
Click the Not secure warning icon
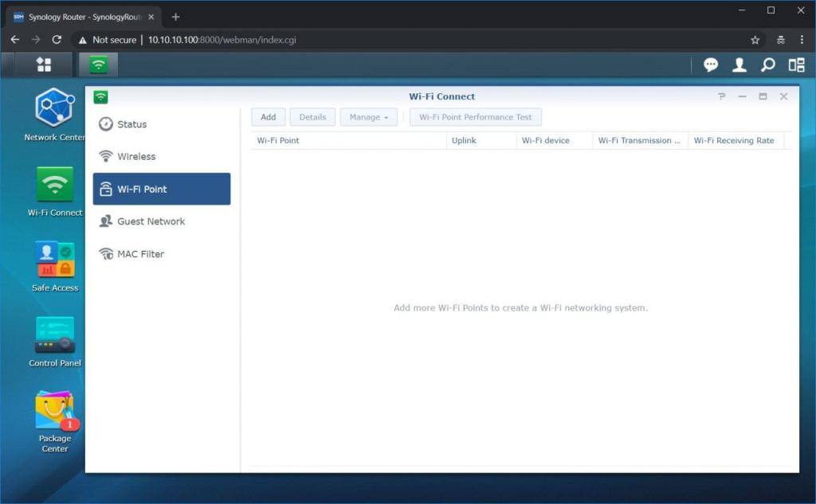click(x=82, y=40)
